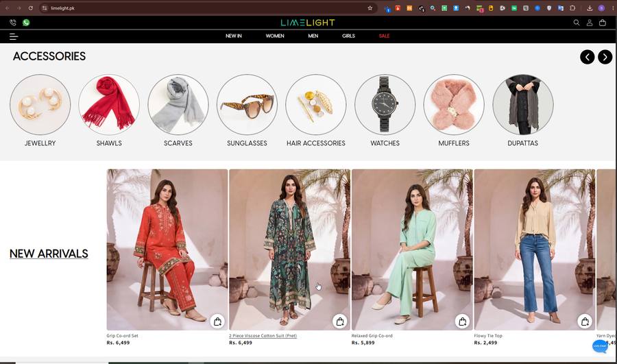
Task: Select the Watches category circle
Action: tap(385, 105)
